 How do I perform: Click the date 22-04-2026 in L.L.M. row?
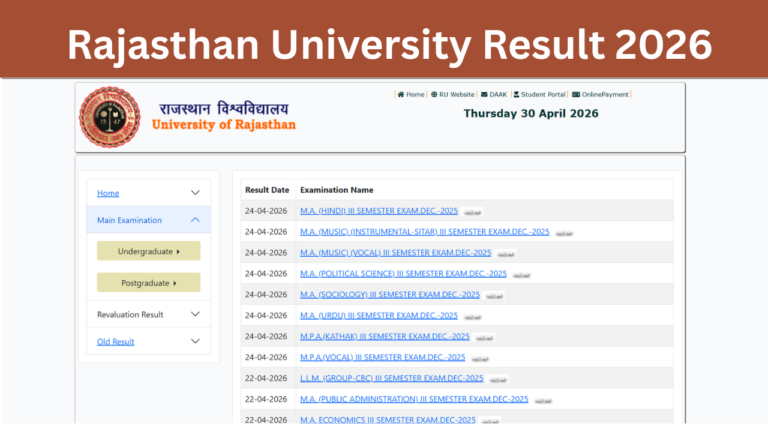point(266,378)
